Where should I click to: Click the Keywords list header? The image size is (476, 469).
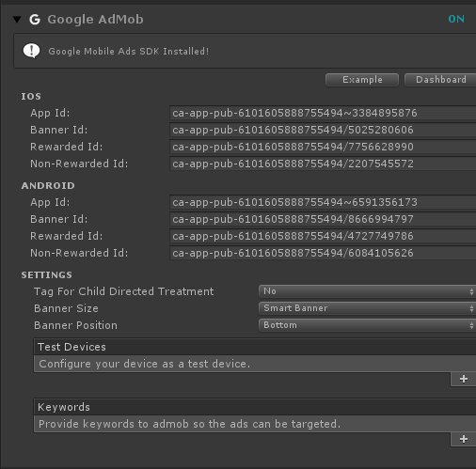point(255,407)
